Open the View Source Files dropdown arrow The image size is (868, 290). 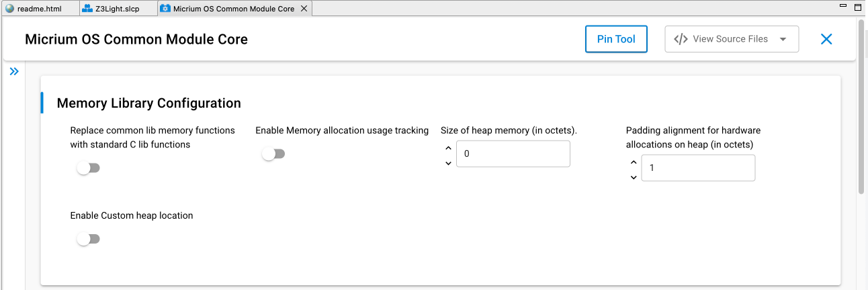[x=783, y=39]
